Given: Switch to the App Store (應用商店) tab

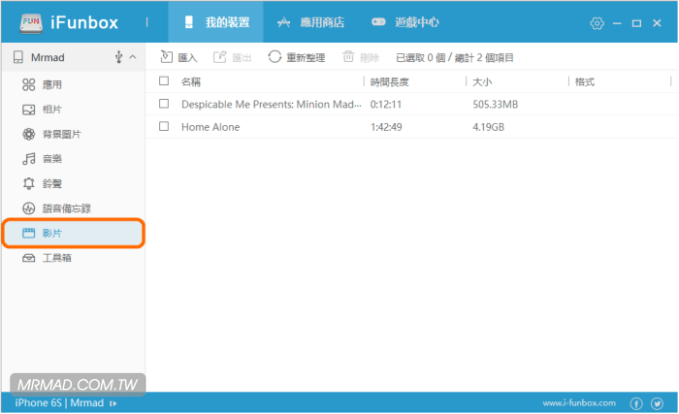Looking at the screenshot, I should tap(311, 22).
